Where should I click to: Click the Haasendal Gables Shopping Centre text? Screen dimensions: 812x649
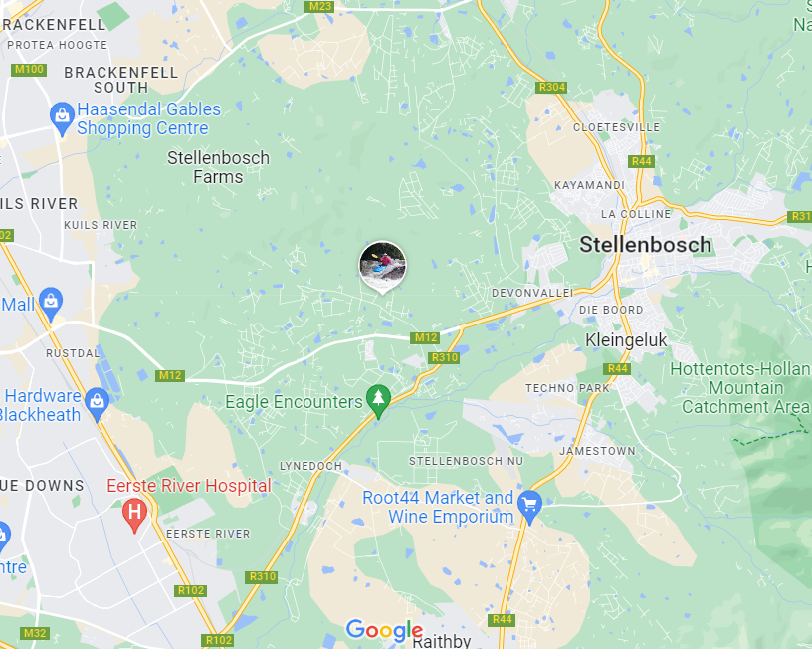click(148, 118)
